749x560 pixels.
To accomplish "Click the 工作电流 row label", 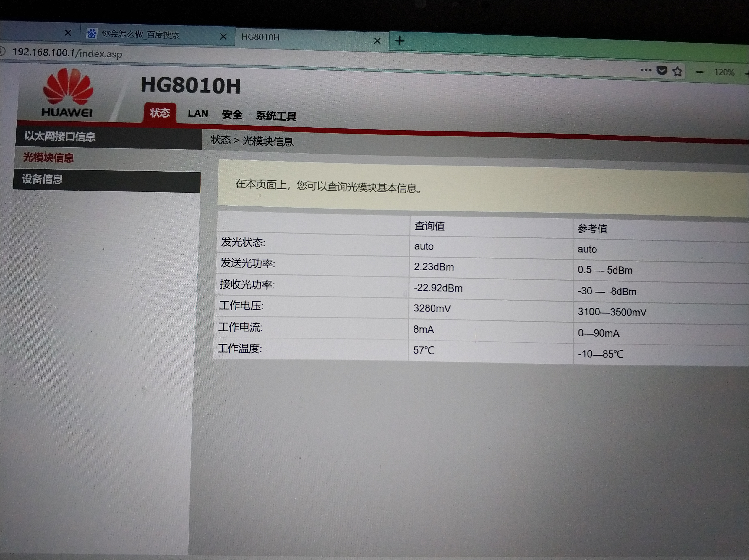I will pos(240,327).
